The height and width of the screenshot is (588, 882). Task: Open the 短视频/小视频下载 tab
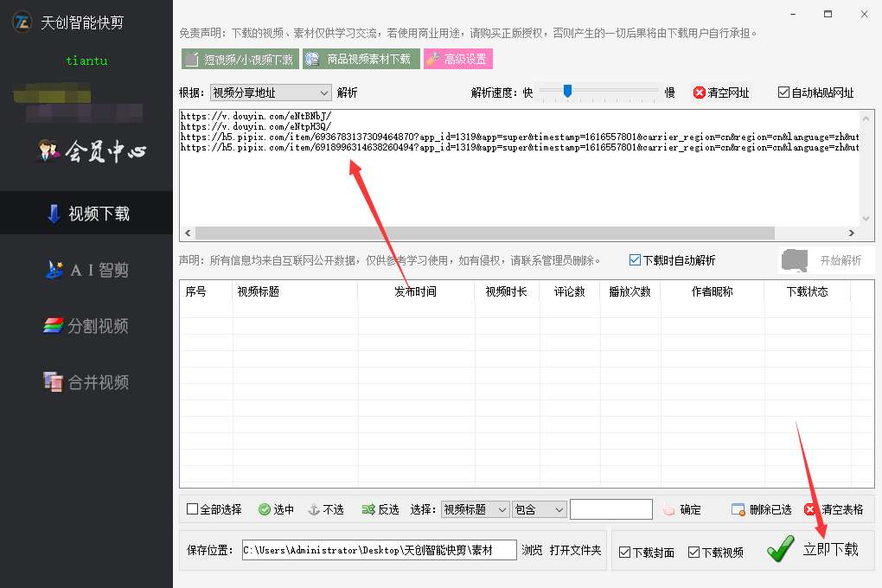pyautogui.click(x=240, y=59)
